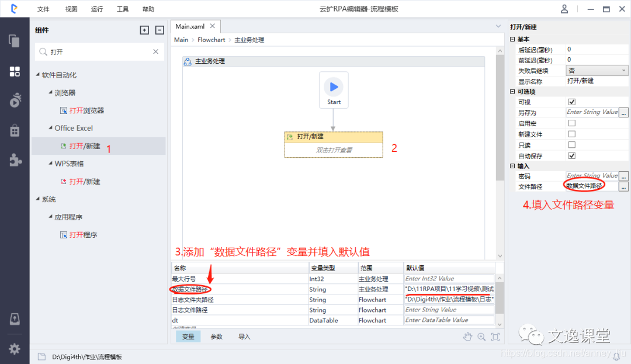Open the settings gear in sidebar
The width and height of the screenshot is (631, 364).
(x=15, y=349)
